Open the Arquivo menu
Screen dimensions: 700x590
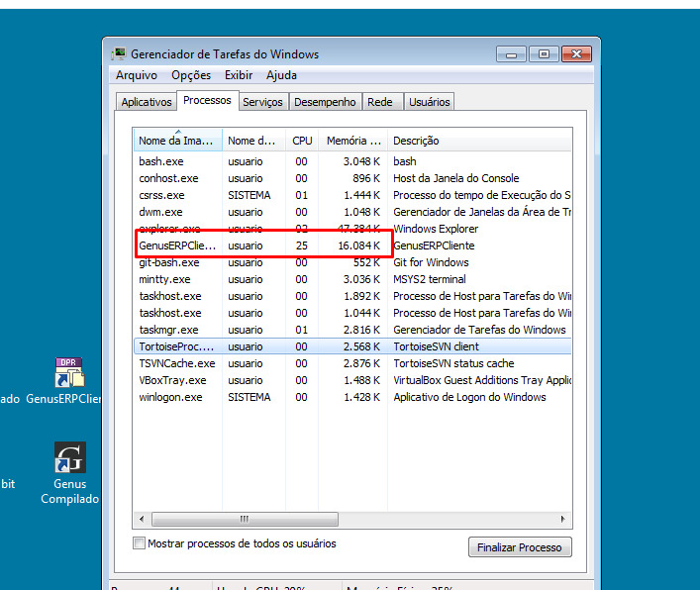pos(137,75)
